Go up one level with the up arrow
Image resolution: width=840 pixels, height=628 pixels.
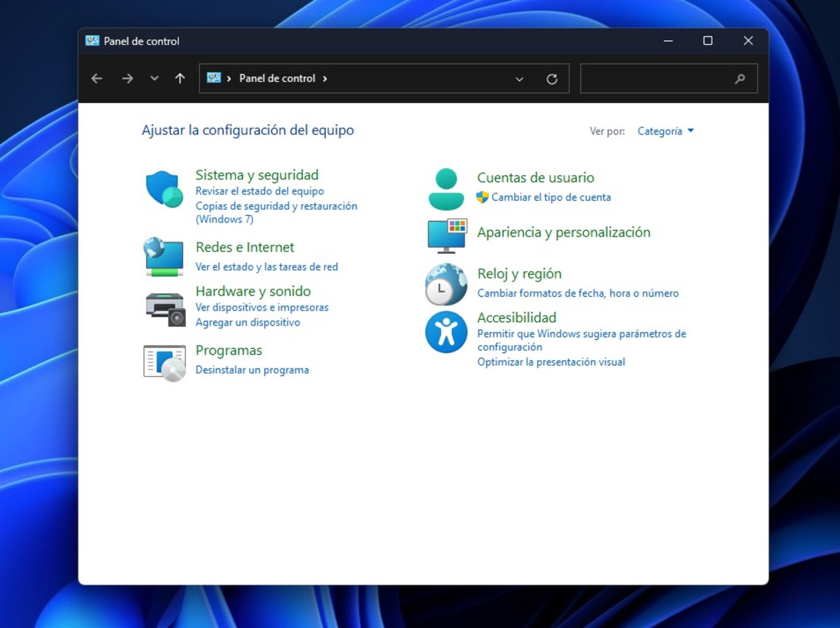tap(180, 78)
